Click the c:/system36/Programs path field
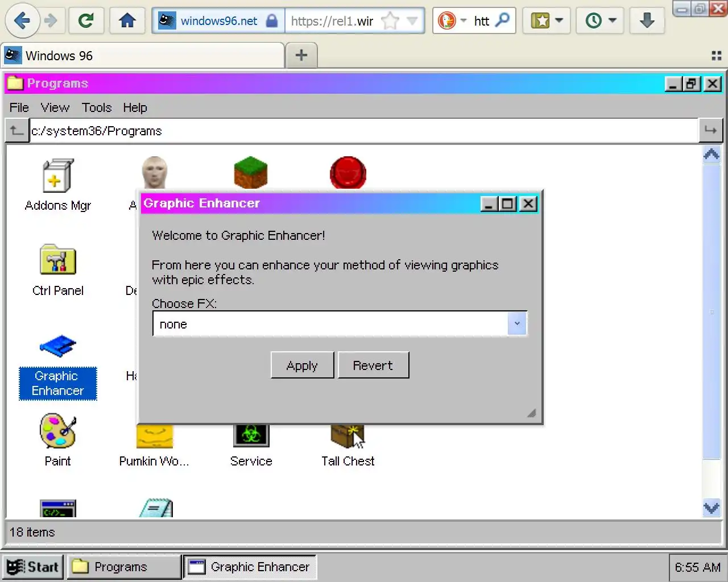The width and height of the screenshot is (728, 582). click(363, 131)
